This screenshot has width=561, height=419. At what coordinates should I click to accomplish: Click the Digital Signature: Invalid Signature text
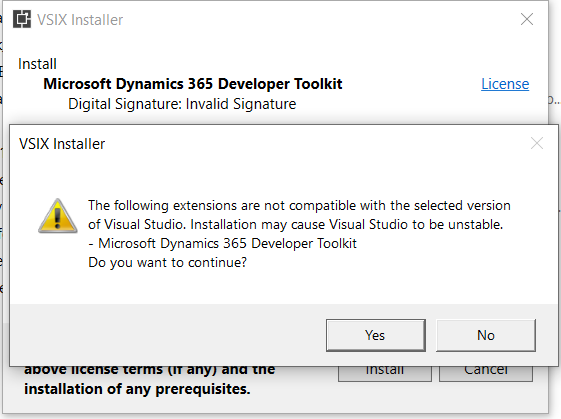(182, 104)
